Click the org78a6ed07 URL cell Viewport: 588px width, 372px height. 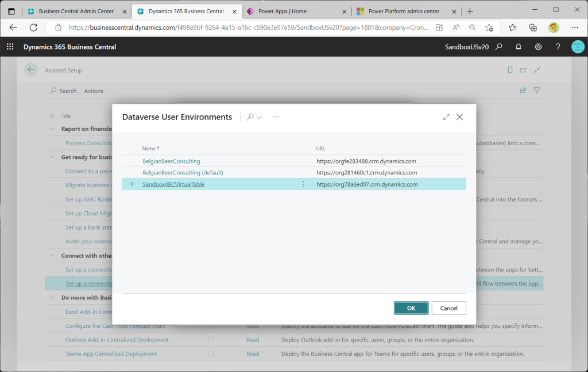(x=367, y=184)
